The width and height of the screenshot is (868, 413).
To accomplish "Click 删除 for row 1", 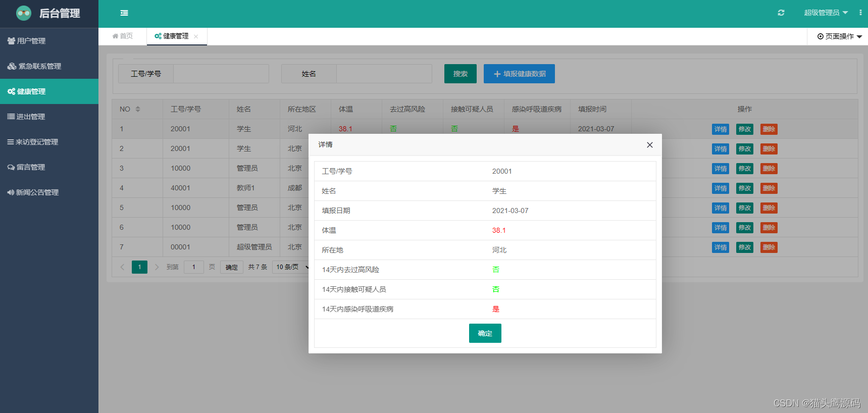I will [x=769, y=129].
